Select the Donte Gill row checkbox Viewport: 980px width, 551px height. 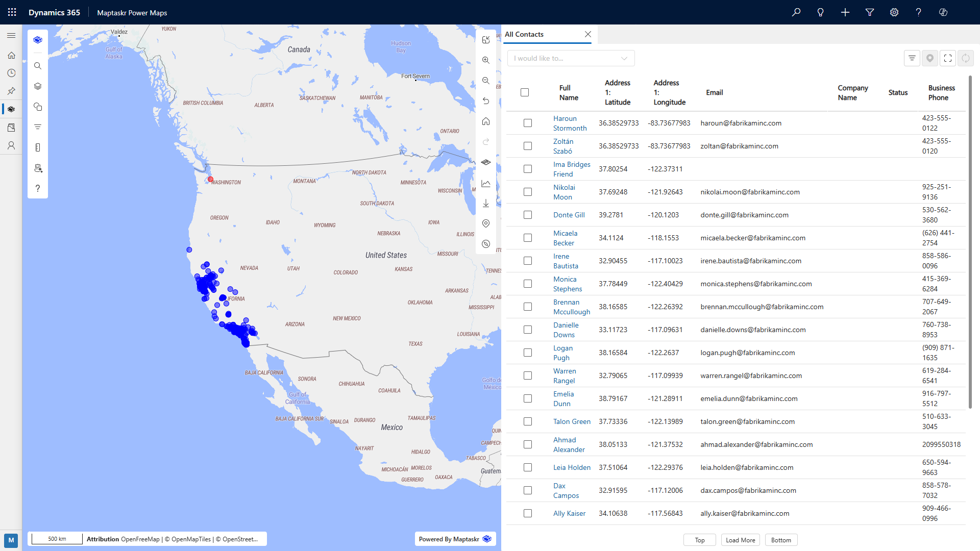tap(528, 215)
